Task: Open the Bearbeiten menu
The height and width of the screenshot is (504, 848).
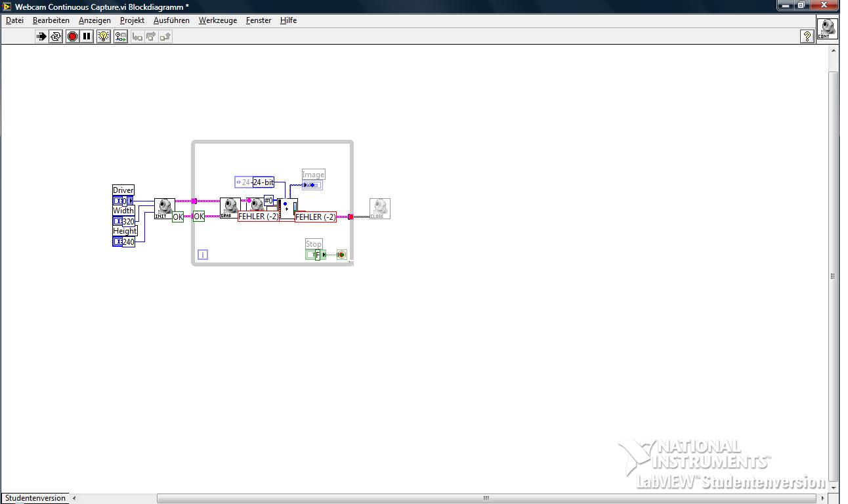Action: click(x=51, y=20)
